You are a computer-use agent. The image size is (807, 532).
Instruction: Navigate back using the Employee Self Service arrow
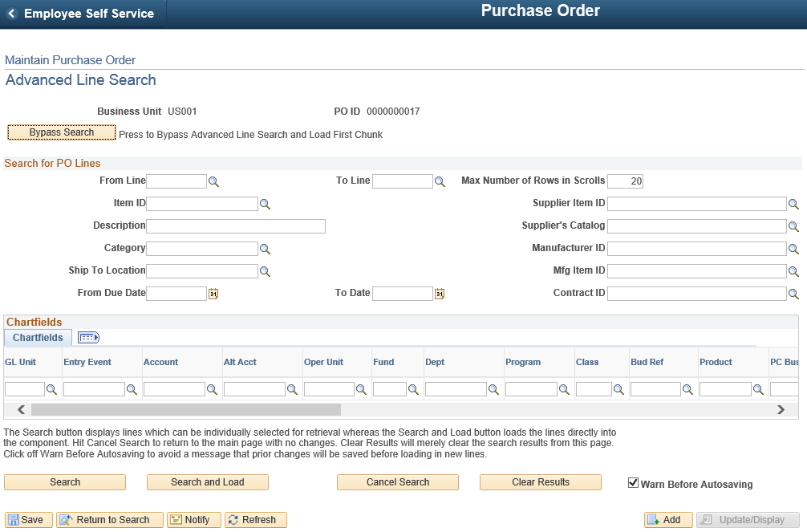[x=14, y=13]
